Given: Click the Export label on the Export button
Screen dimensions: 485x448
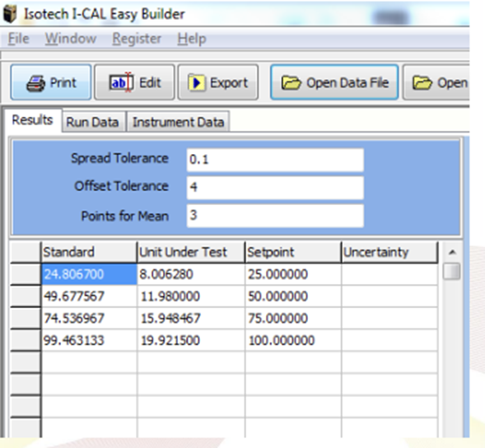Looking at the screenshot, I should pos(229,82).
